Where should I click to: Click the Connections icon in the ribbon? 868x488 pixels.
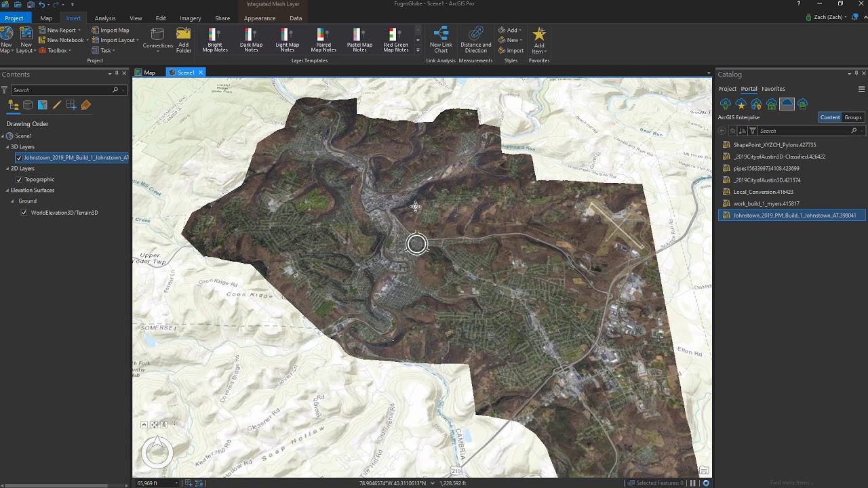[x=157, y=38]
